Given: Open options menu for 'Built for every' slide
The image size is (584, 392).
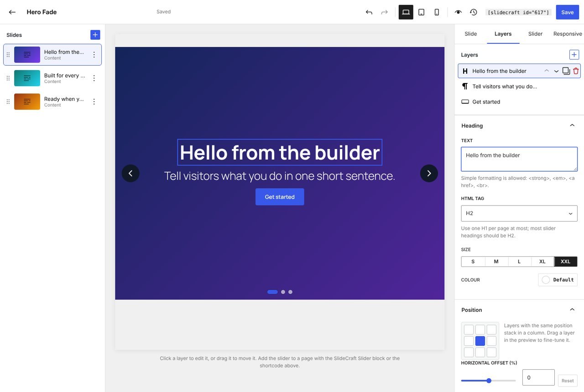Looking at the screenshot, I should (94, 78).
